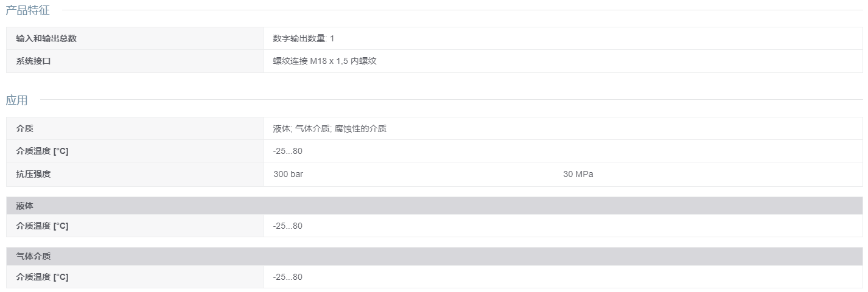Viewport: 868px width, 292px height.
Task: Select the 30 MPa value
Action: (578, 174)
